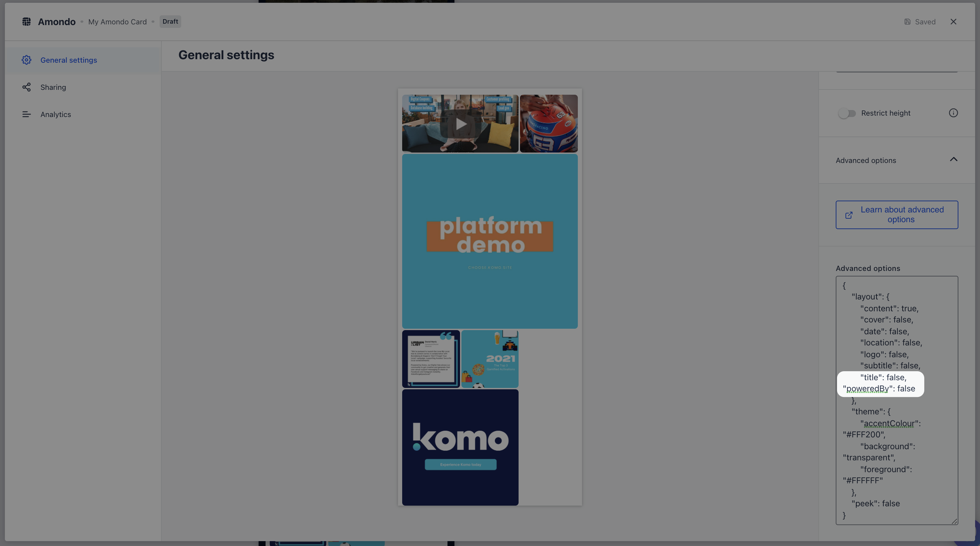Click the external link icon on Learn button
This screenshot has width=980, height=546.
(x=849, y=215)
